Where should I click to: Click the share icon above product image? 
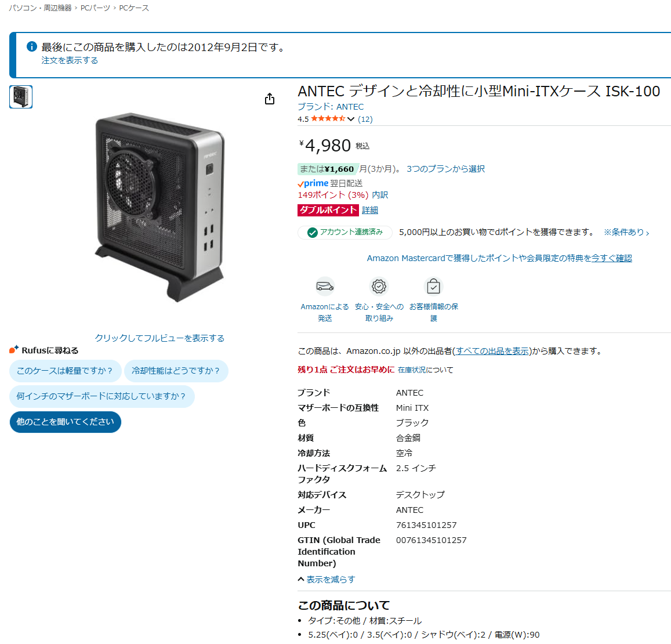pos(270,99)
